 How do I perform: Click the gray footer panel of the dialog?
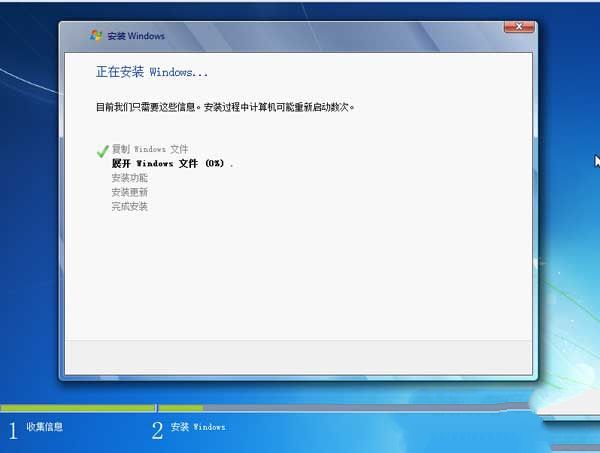(298, 355)
